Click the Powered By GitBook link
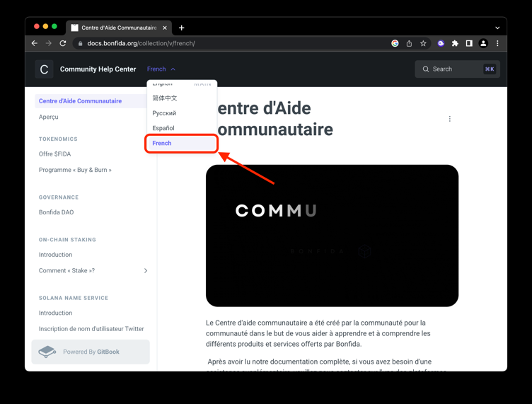 (x=91, y=352)
